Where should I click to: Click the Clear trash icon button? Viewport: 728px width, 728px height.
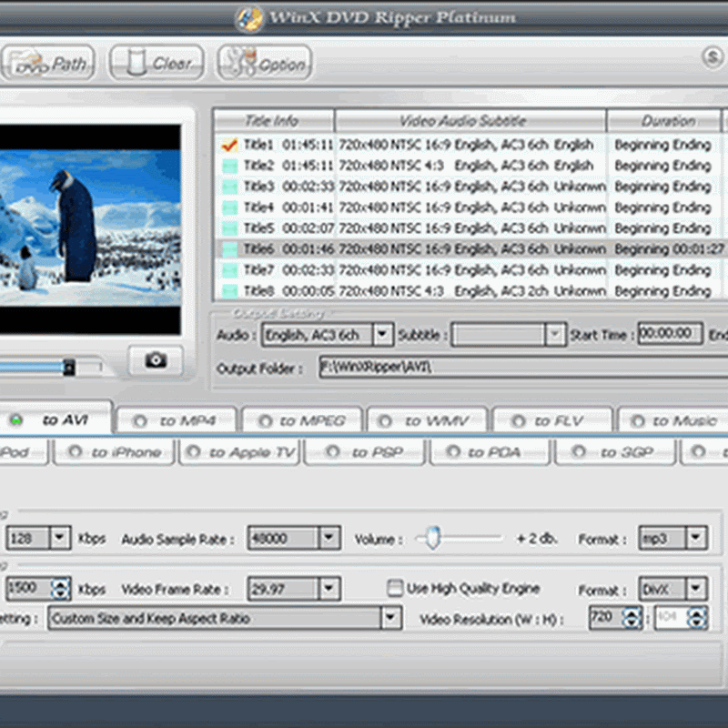[135, 64]
